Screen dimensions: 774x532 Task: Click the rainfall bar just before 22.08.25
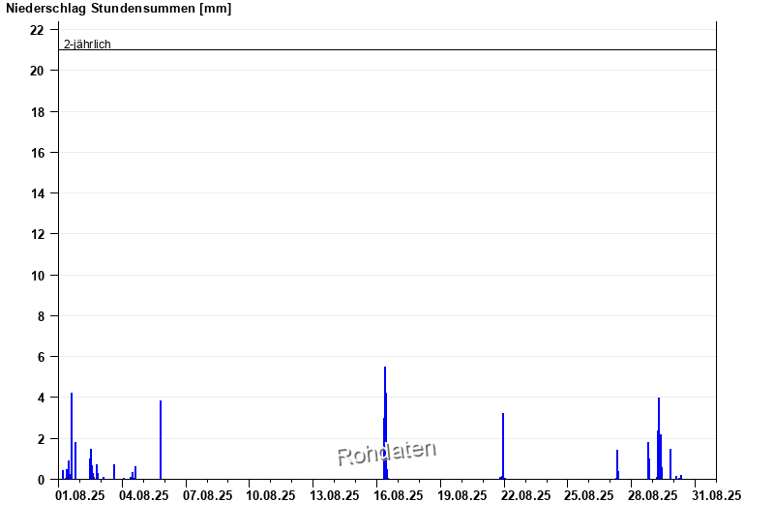pos(503,447)
